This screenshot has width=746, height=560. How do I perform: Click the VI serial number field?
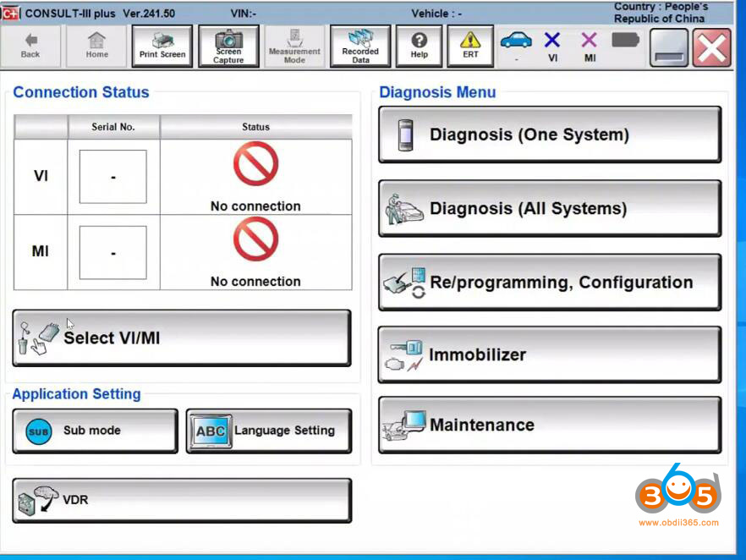[x=113, y=177]
